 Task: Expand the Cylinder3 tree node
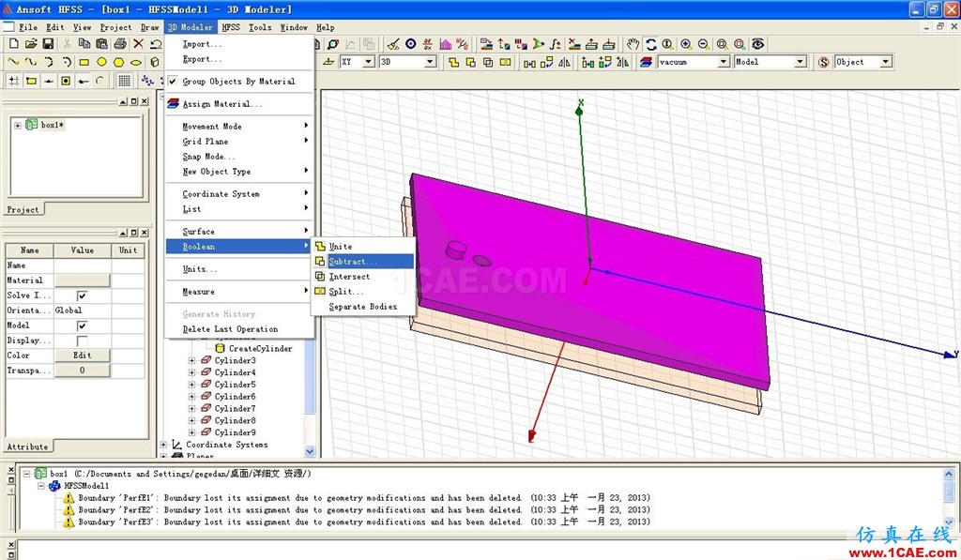191,361
